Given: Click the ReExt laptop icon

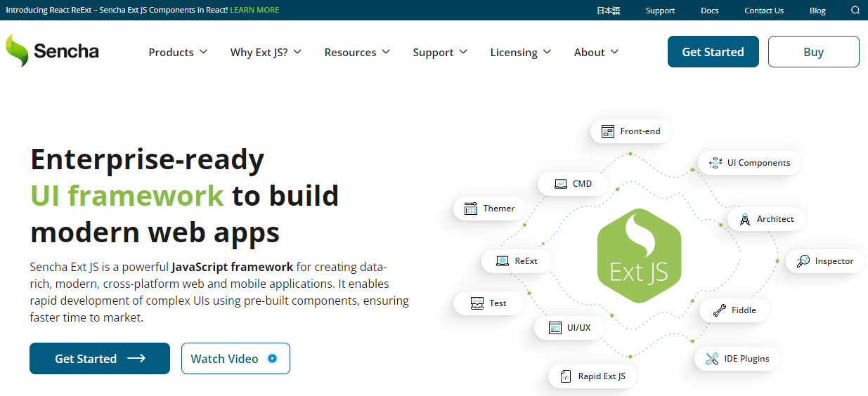Looking at the screenshot, I should click(x=503, y=261).
